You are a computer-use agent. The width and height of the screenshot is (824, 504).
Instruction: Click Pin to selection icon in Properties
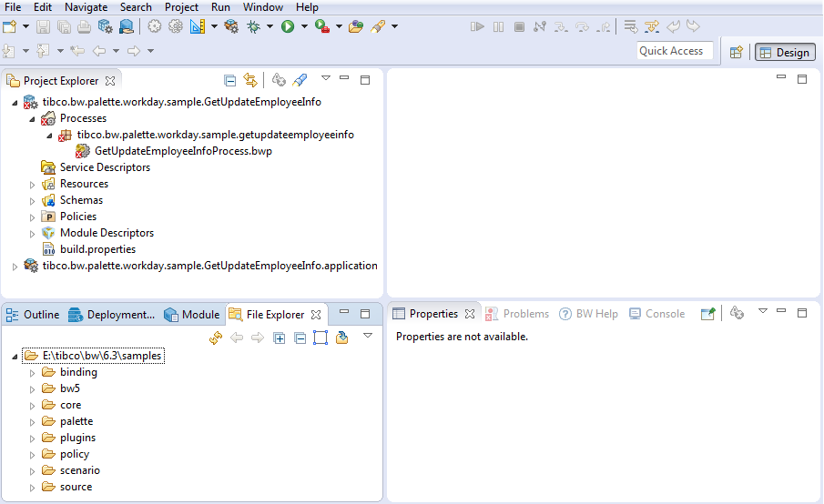[707, 314]
